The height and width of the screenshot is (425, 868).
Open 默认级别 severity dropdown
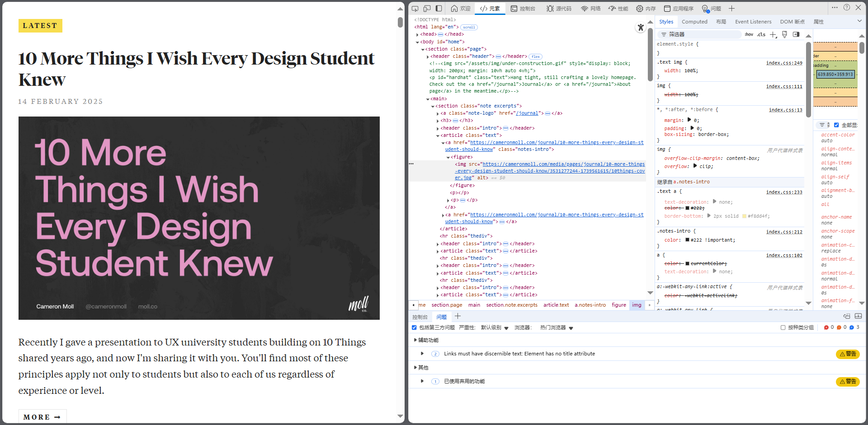coord(495,327)
